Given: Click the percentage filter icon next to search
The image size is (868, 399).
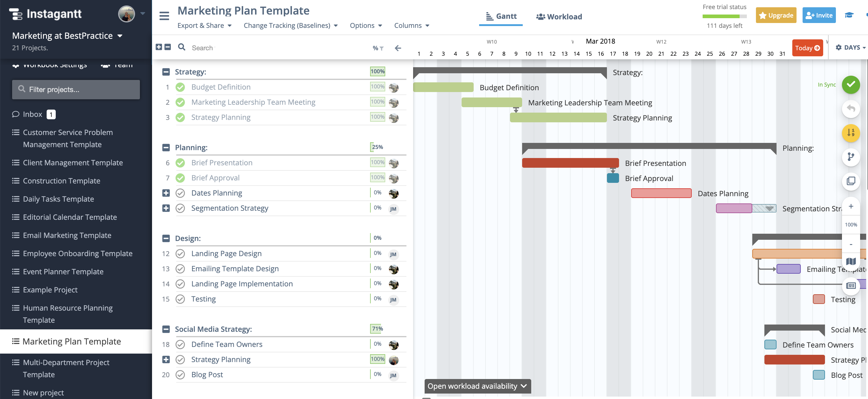Looking at the screenshot, I should coord(377,48).
